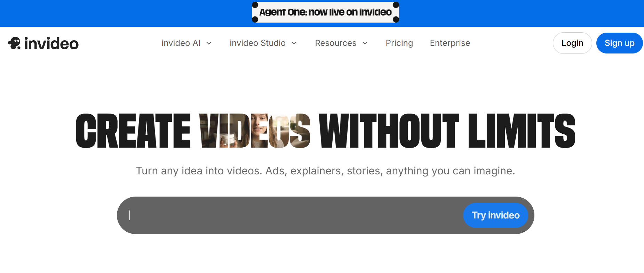644x273 pixels.
Task: Expand the Resources dropdown chevron
Action: [x=365, y=43]
